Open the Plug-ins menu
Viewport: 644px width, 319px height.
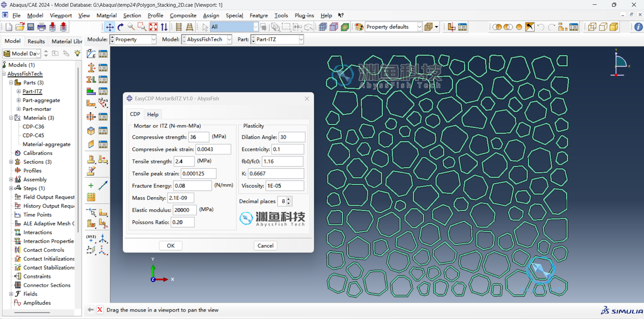tap(304, 15)
